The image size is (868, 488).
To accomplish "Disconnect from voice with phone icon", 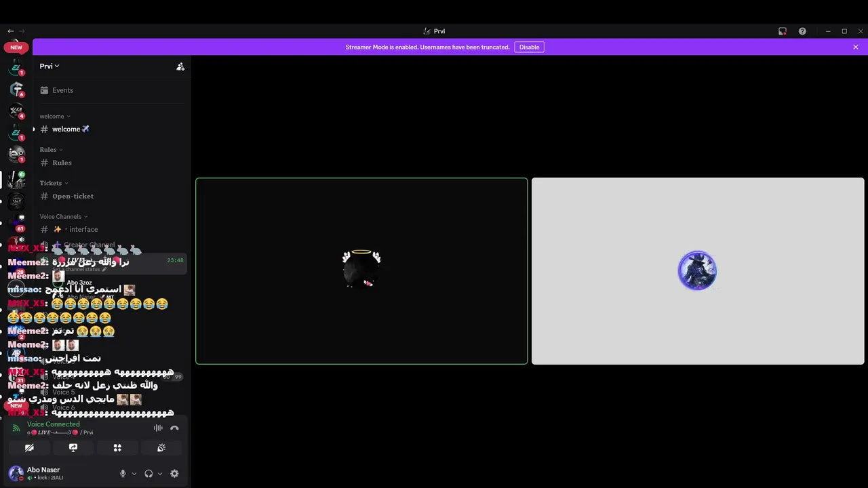I will pyautogui.click(x=174, y=428).
